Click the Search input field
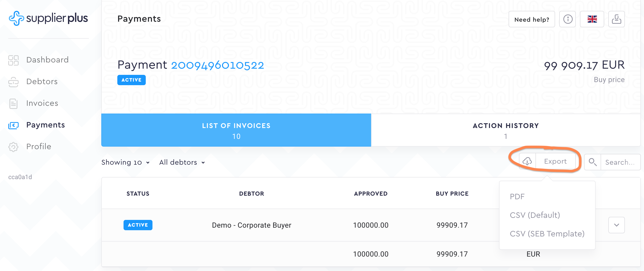 pyautogui.click(x=620, y=162)
